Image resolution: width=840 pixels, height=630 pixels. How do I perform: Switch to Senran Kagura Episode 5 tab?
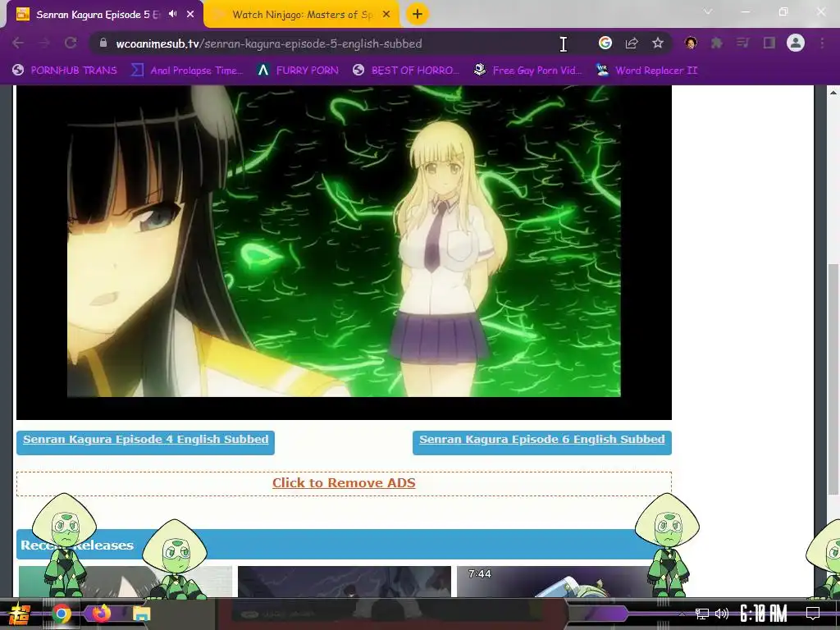tap(98, 15)
